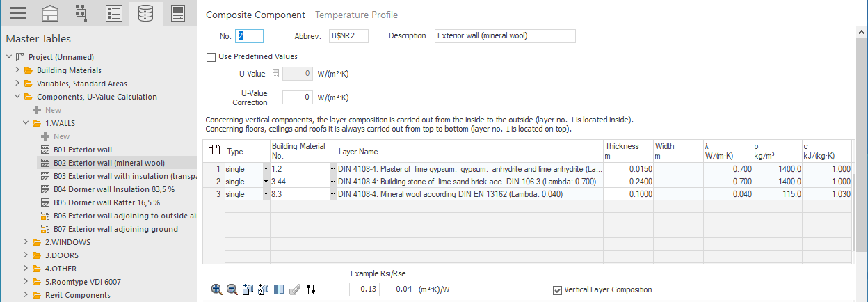Switch to the building structure panel icon
This screenshot has height=302, width=868.
tap(50, 13)
